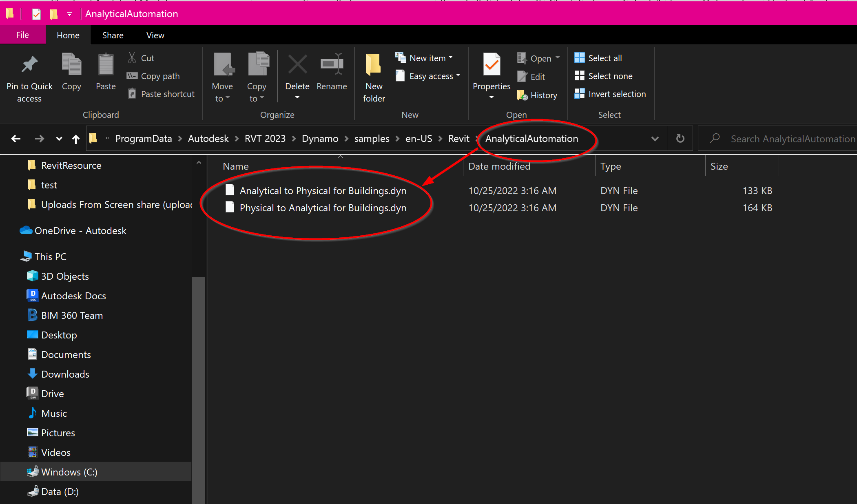Screen dimensions: 857x504
Task: Open the New item dropdown
Action: [425, 58]
